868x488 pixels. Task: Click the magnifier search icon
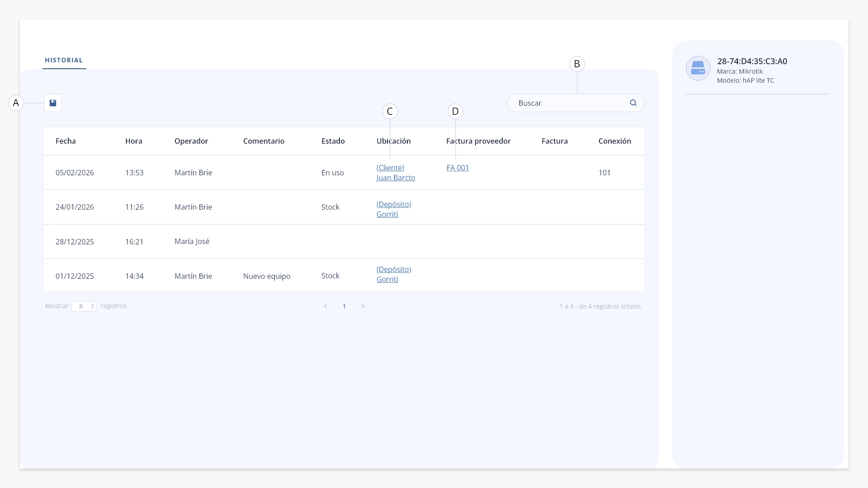tap(633, 103)
